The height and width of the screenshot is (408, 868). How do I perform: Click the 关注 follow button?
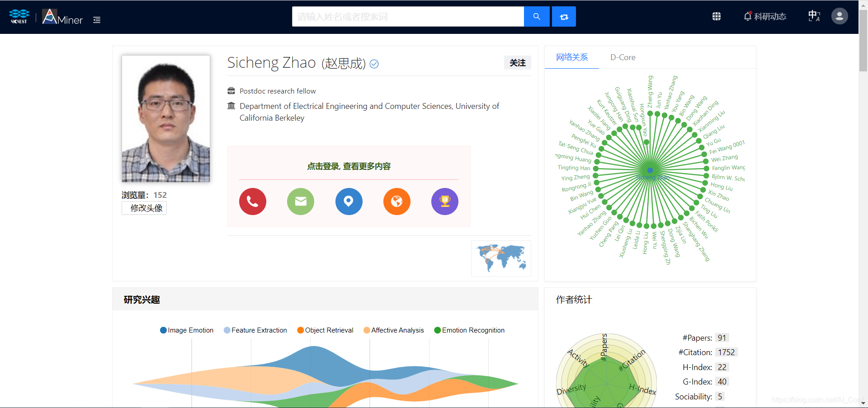[x=518, y=63]
